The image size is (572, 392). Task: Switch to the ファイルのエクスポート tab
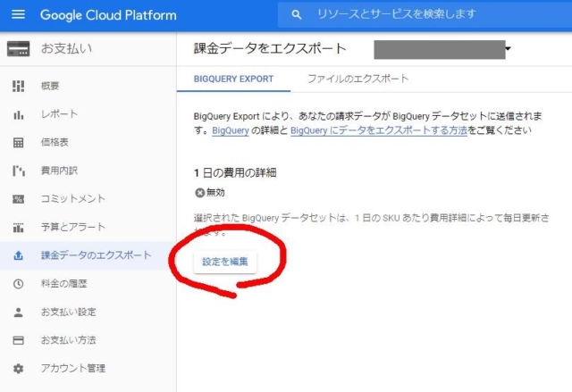357,79
